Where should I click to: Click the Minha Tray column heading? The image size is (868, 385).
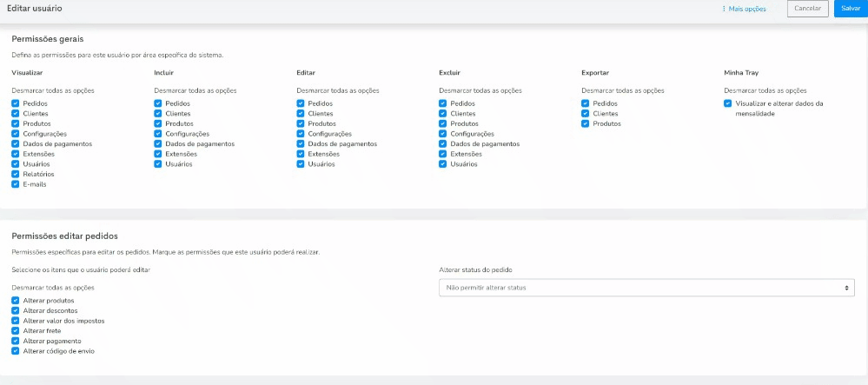[x=741, y=73]
